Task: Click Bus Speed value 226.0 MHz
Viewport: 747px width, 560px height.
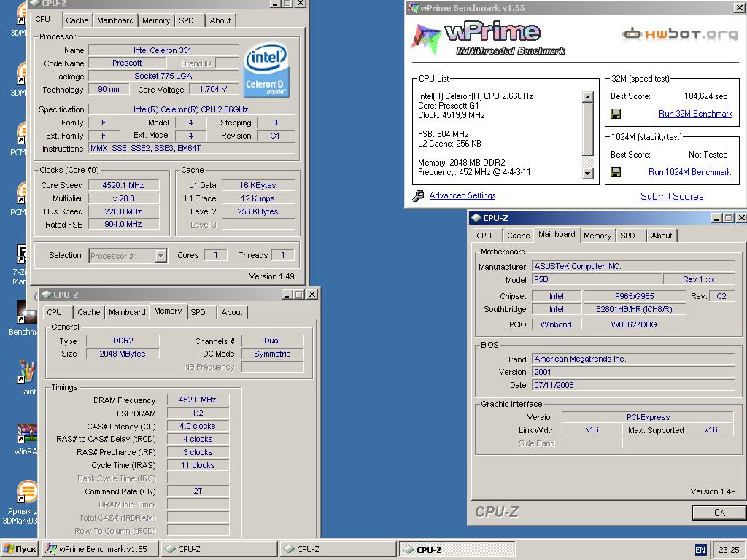Action: 123,211
